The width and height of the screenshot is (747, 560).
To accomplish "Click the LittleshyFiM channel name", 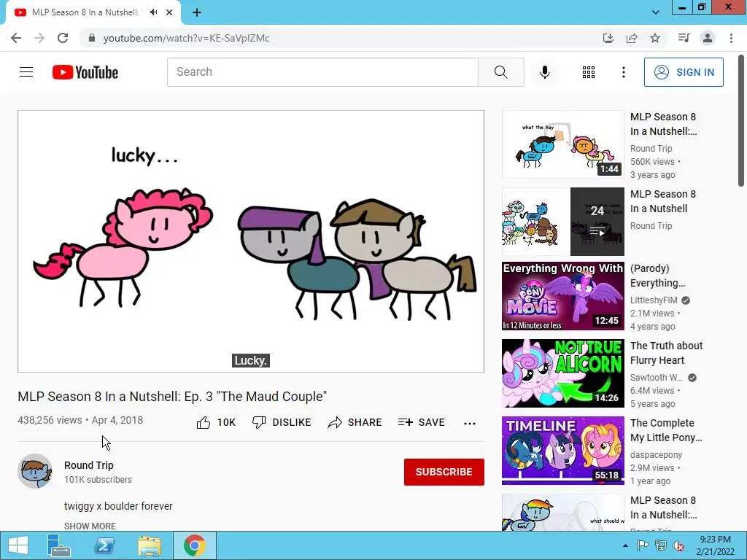I will click(x=654, y=300).
